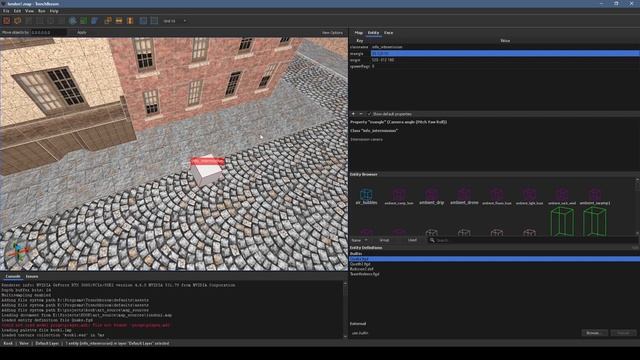Select the classname property row
Screen dimensions: 640x360
pyautogui.click(x=494, y=47)
